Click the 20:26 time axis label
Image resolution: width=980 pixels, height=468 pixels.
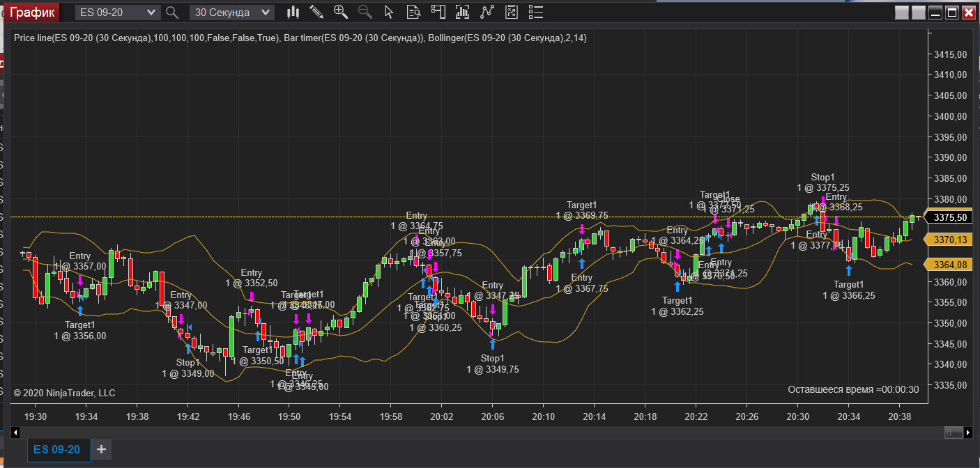click(x=747, y=416)
